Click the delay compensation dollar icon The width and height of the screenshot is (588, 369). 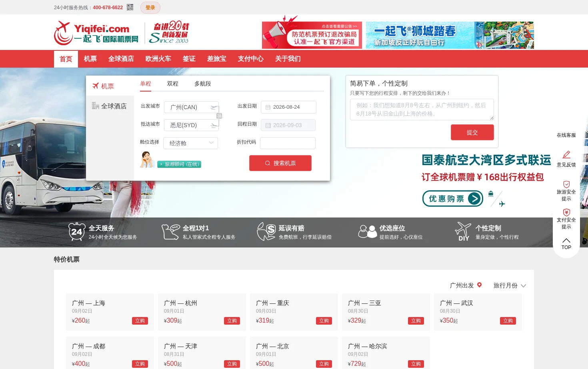(x=266, y=232)
